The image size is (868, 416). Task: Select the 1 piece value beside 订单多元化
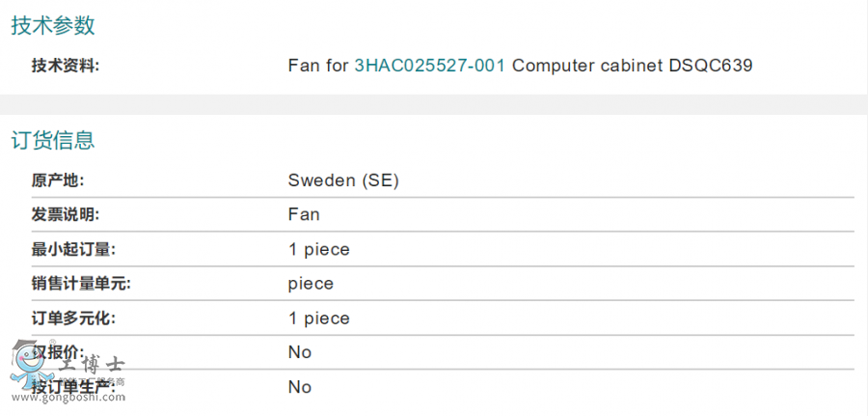(x=318, y=319)
